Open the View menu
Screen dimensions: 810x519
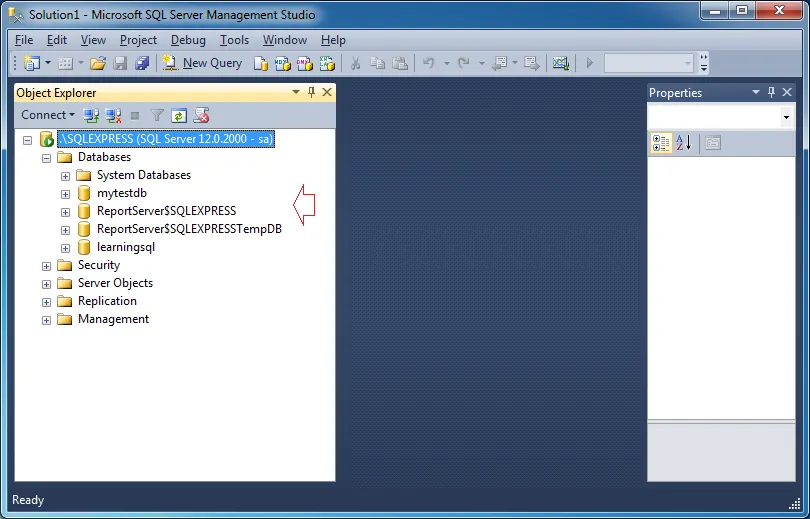(x=93, y=40)
